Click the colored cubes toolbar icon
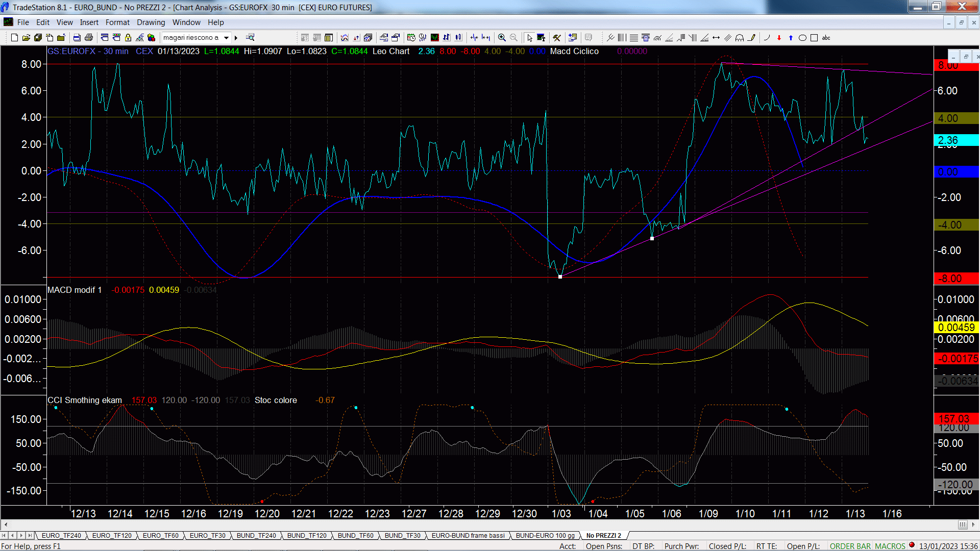The width and height of the screenshot is (980, 551). tap(151, 38)
